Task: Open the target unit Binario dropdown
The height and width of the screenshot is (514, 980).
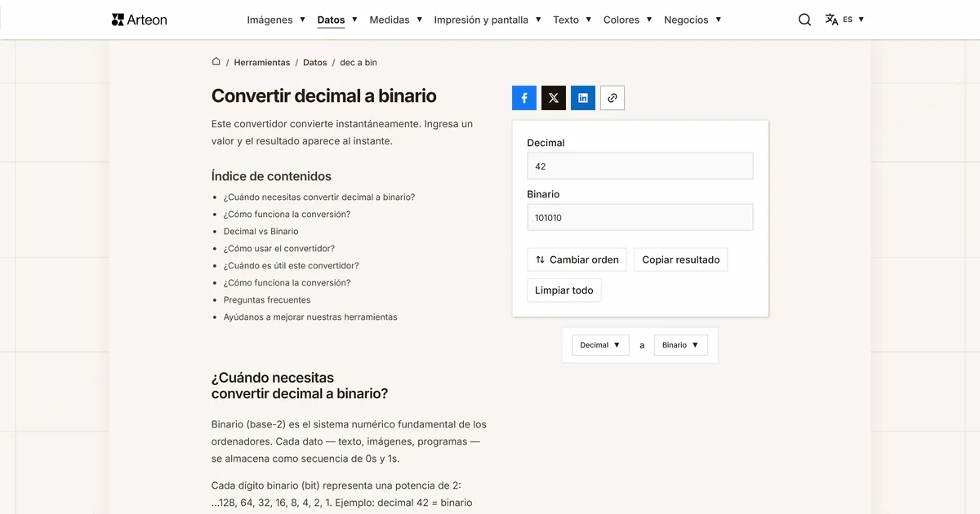Action: [680, 345]
